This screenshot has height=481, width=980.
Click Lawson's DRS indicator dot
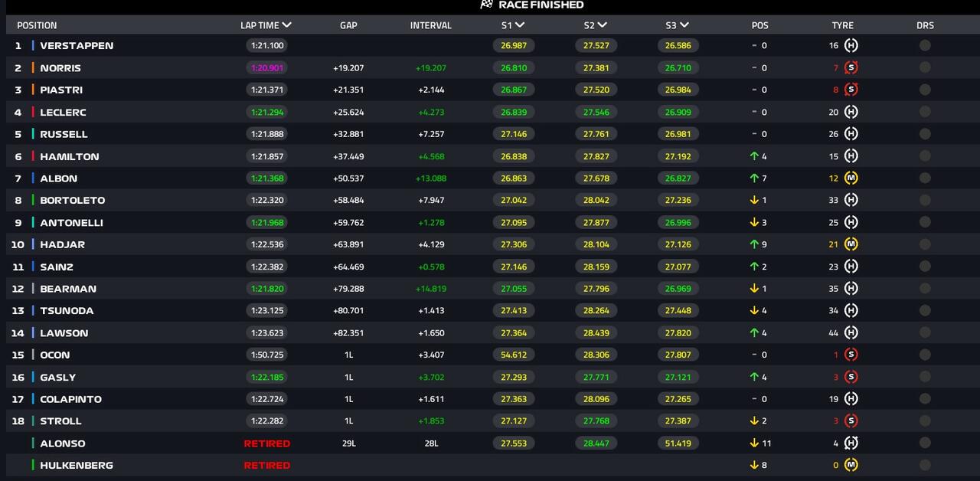[x=925, y=332]
